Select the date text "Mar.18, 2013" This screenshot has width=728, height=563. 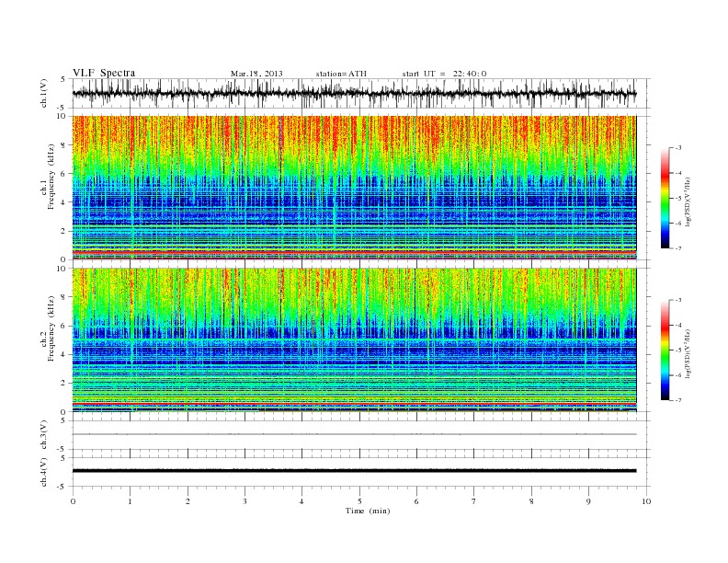pos(256,74)
